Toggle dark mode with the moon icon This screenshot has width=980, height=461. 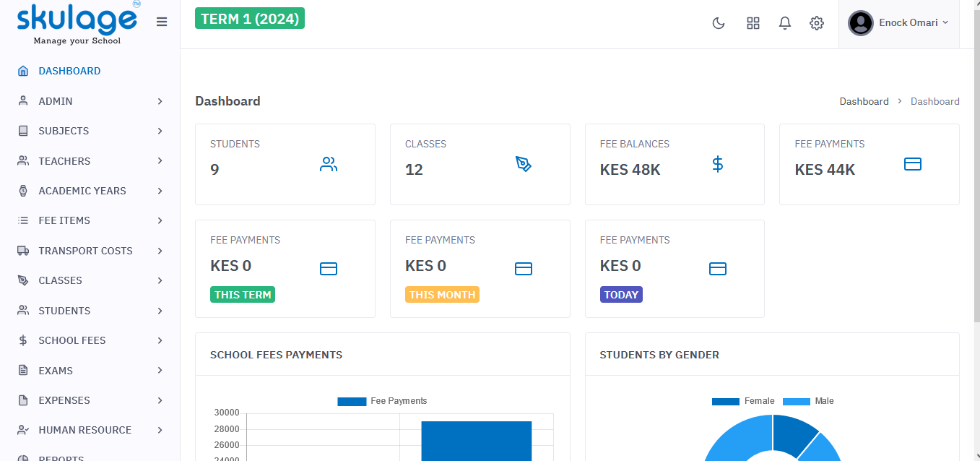(718, 23)
